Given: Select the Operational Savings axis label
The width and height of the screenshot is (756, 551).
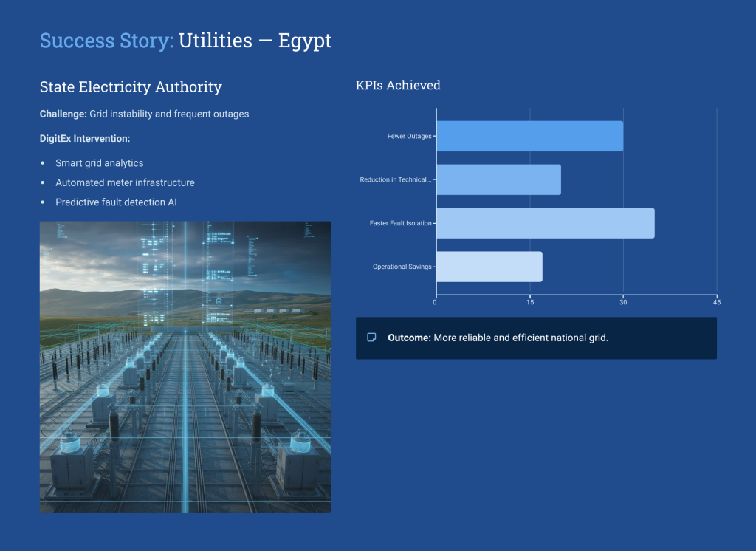Looking at the screenshot, I should pos(402,267).
